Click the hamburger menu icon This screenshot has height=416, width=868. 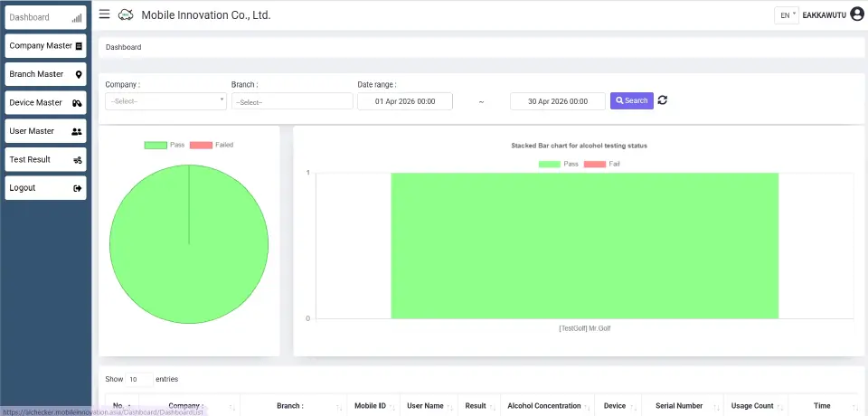(x=105, y=14)
